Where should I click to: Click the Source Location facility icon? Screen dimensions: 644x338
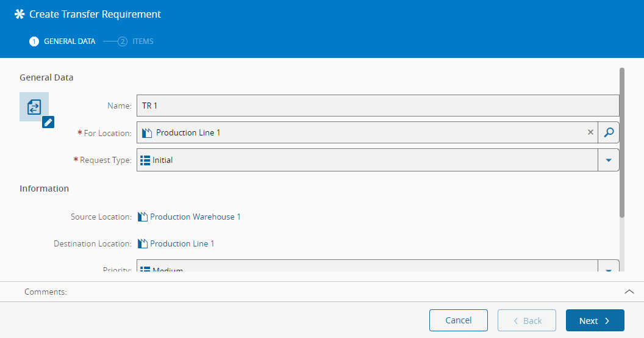coord(143,217)
